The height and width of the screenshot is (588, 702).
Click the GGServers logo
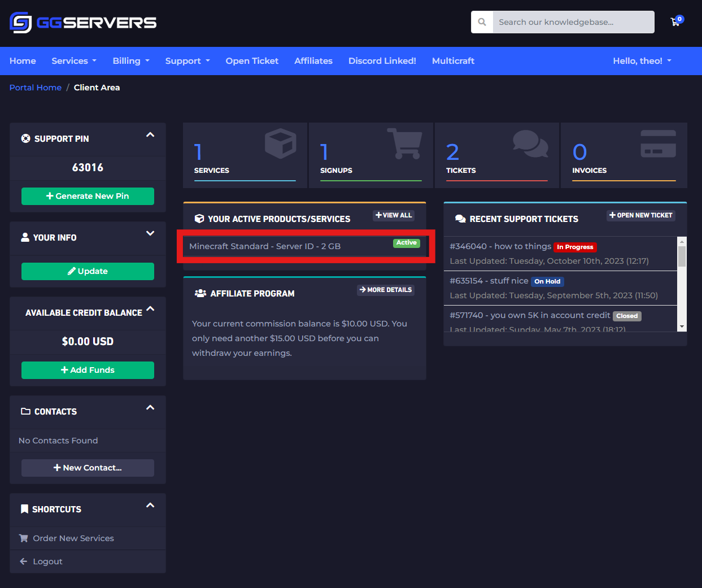click(x=82, y=22)
